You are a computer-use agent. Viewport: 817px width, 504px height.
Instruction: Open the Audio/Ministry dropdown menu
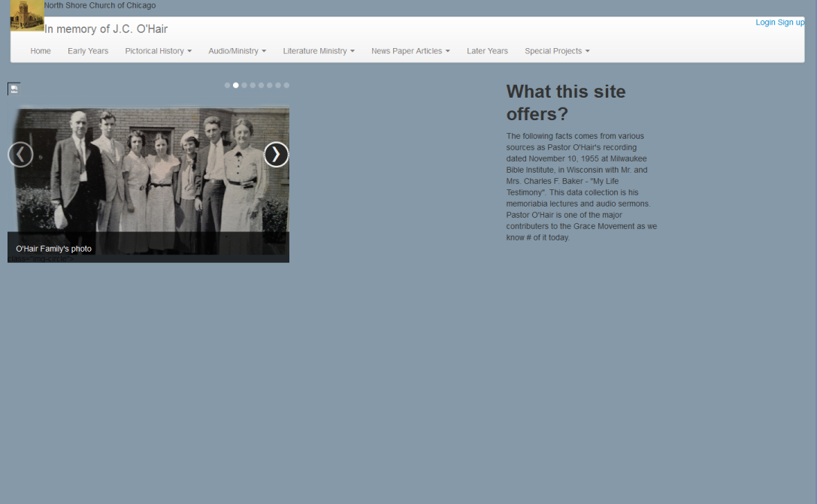tap(237, 51)
